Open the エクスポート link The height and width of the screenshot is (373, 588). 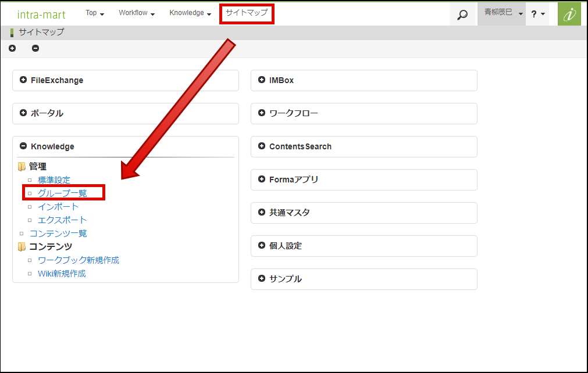coord(62,220)
